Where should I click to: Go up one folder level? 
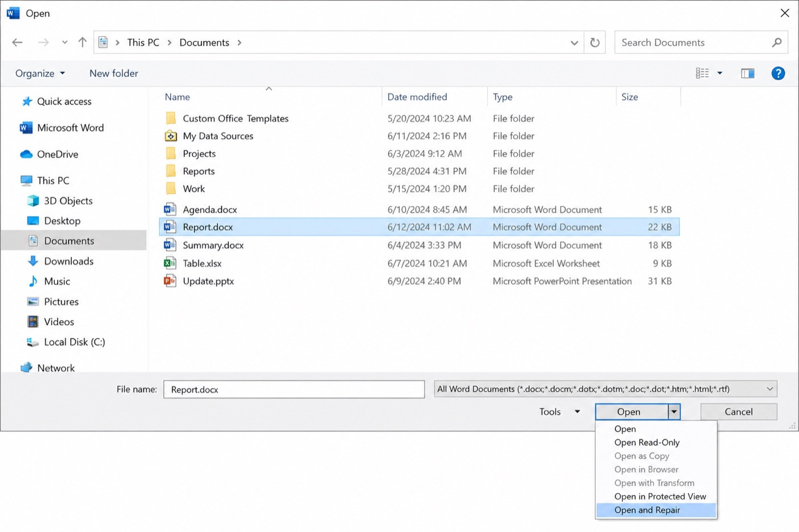(82, 42)
